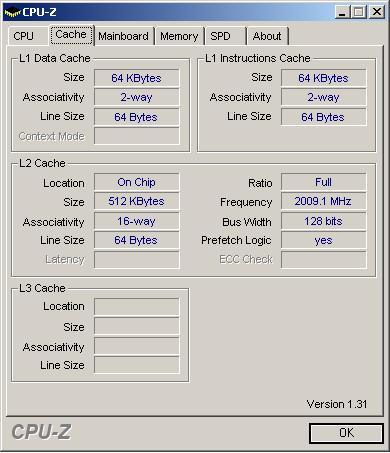
Task: Click the L1 Data Cache group heading
Action: (55, 58)
